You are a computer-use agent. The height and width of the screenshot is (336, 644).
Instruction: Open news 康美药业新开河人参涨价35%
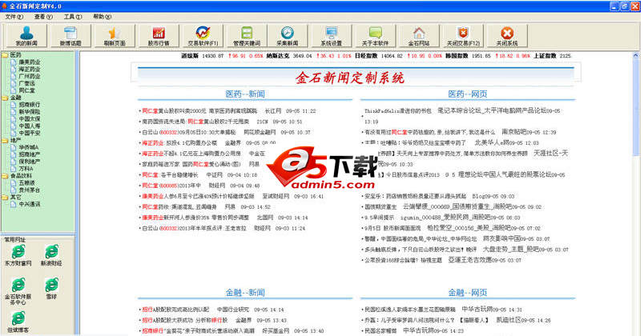(x=195, y=218)
